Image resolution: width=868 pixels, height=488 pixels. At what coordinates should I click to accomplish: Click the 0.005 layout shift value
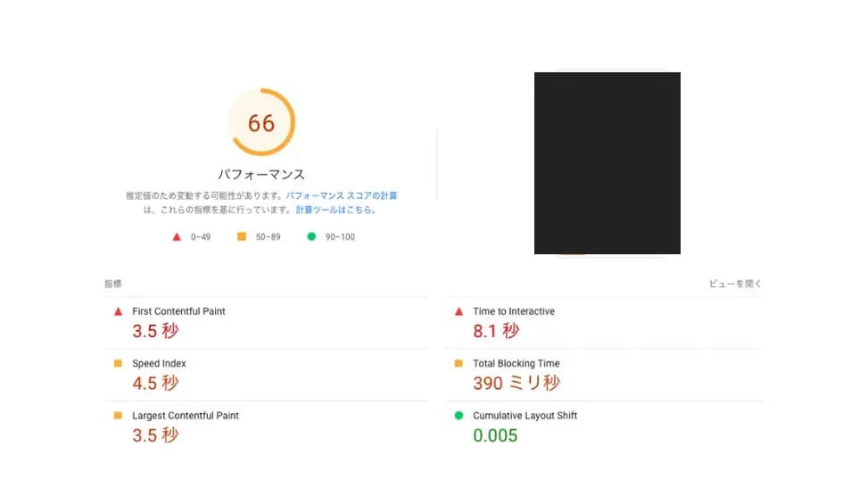click(x=495, y=435)
